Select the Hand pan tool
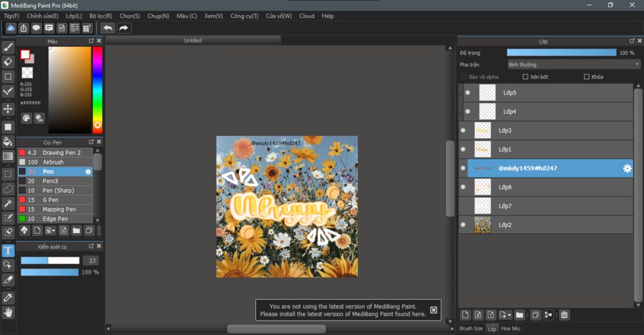 coord(8,313)
